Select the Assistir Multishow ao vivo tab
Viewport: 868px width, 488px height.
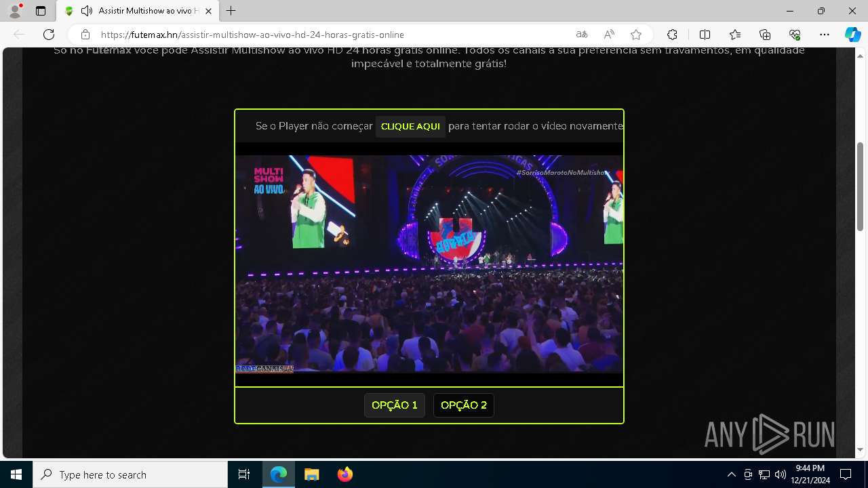click(138, 11)
